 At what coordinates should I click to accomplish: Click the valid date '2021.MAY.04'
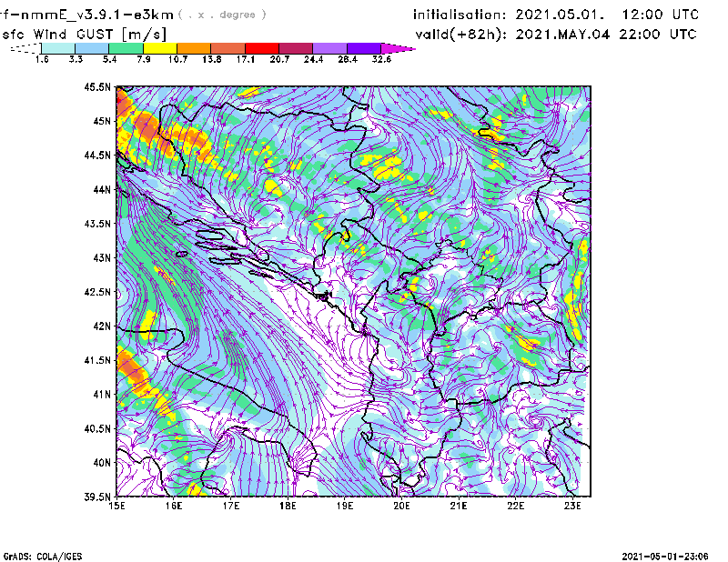[x=562, y=34]
